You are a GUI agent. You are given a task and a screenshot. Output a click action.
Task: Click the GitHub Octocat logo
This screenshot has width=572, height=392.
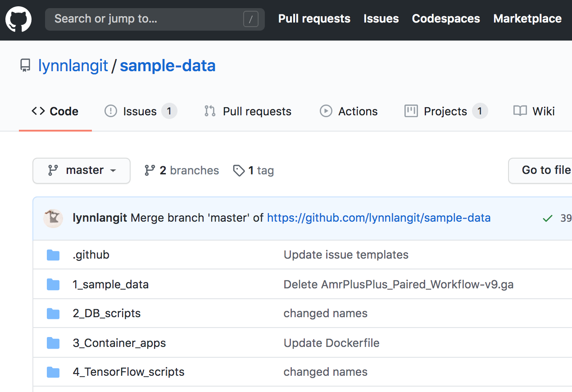tap(18, 19)
